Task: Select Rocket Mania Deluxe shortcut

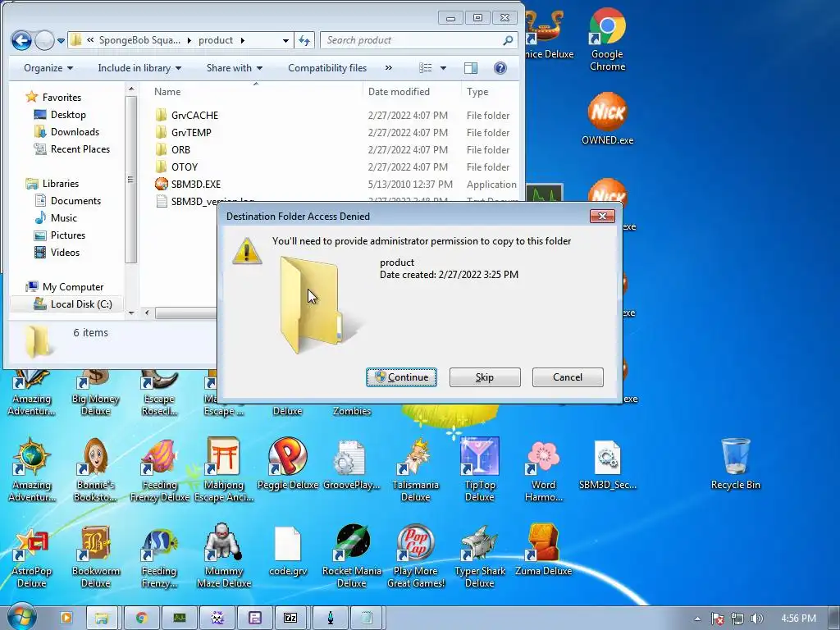Action: [x=351, y=557]
